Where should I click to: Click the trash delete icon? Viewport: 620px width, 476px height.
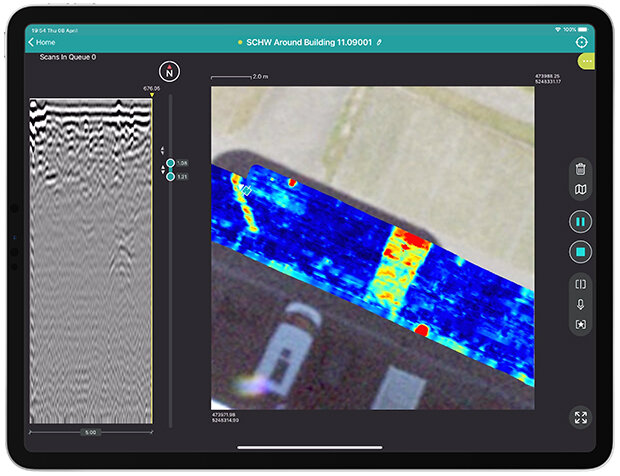pos(581,169)
